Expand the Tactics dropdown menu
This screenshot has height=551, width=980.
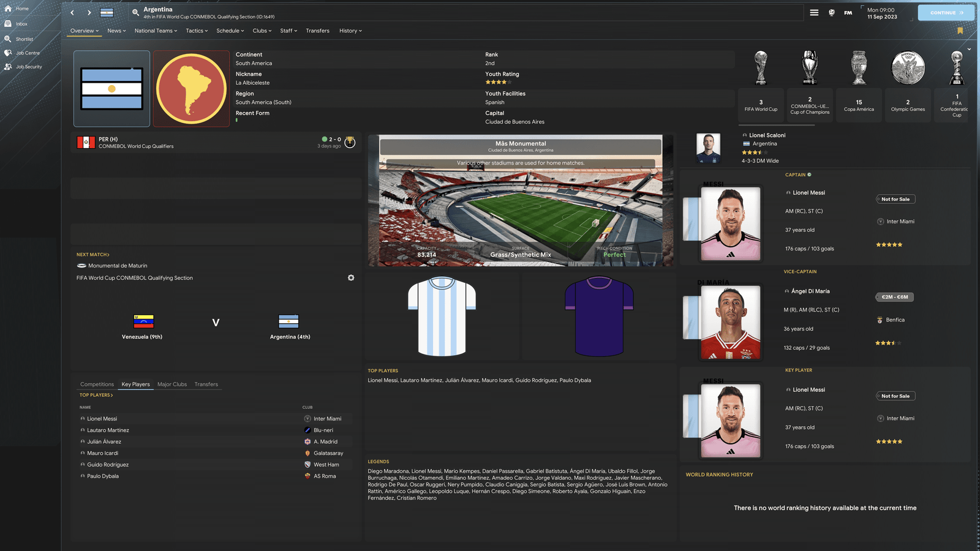(197, 31)
